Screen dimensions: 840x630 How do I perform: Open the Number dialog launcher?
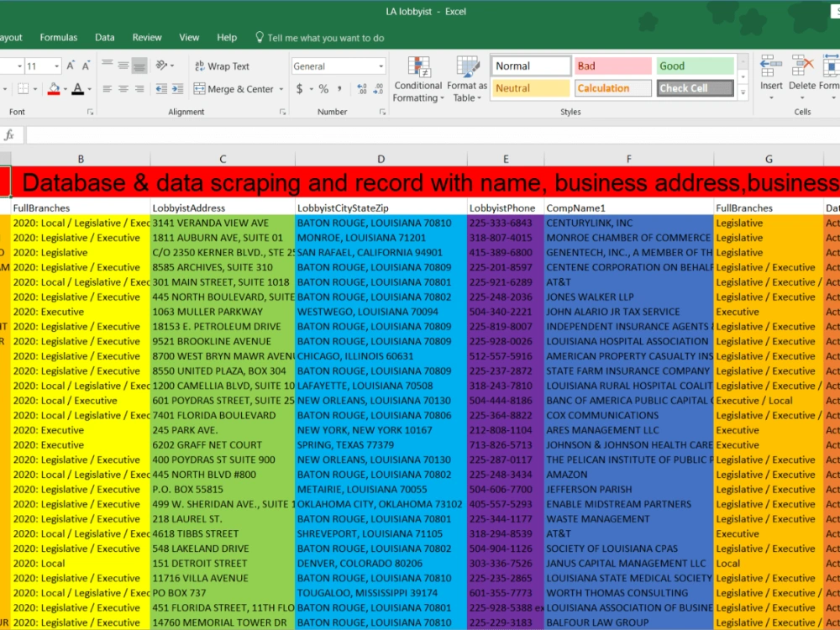382,112
